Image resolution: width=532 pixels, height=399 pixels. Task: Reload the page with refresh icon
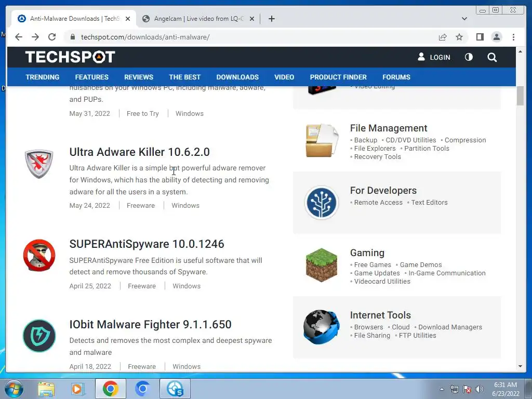click(52, 37)
